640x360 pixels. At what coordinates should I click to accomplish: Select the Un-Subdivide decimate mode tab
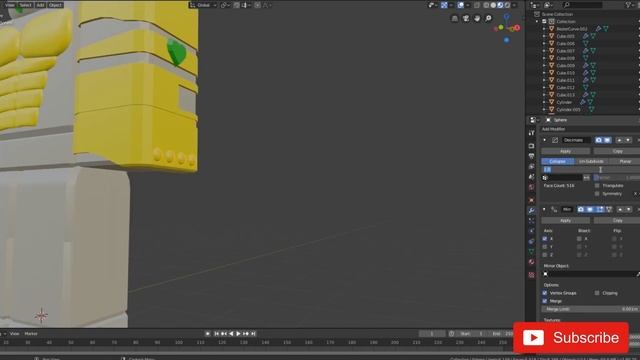pos(591,161)
